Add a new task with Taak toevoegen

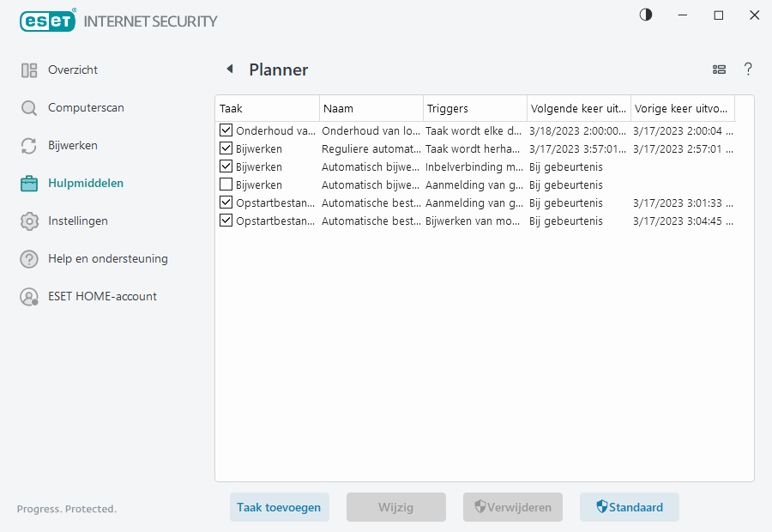point(279,507)
